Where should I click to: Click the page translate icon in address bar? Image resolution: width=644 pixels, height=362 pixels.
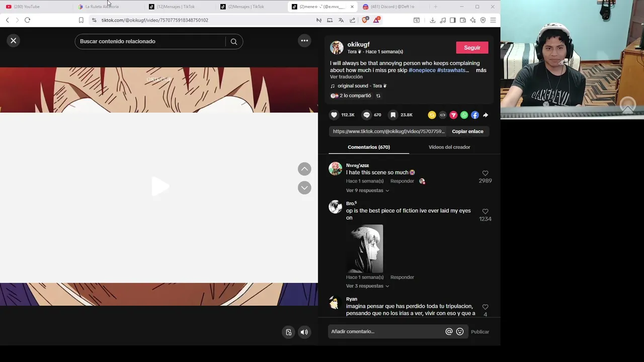pos(341,20)
